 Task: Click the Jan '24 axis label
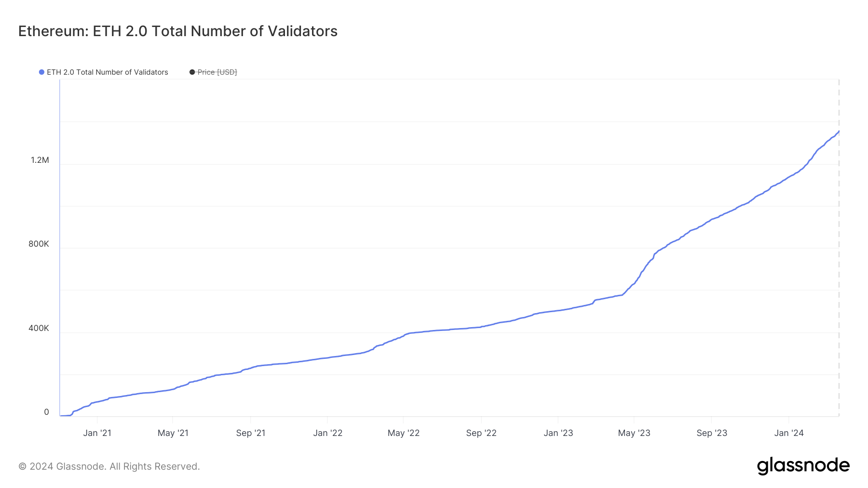pos(789,433)
